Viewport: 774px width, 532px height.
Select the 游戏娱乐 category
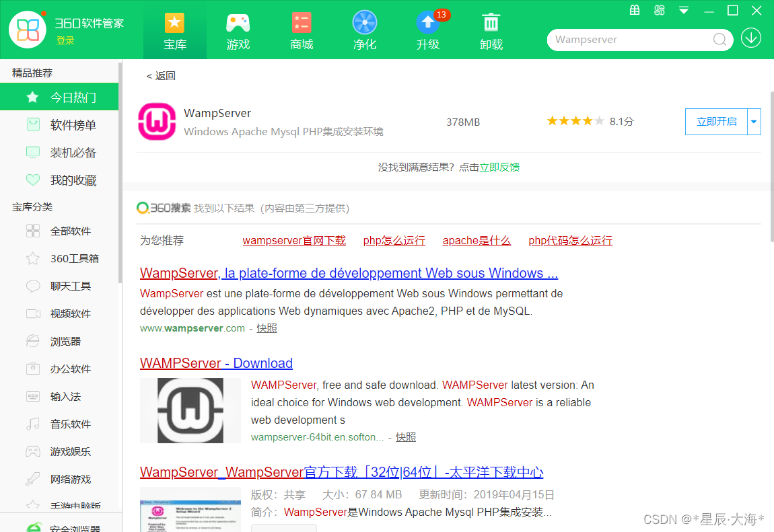(59, 452)
